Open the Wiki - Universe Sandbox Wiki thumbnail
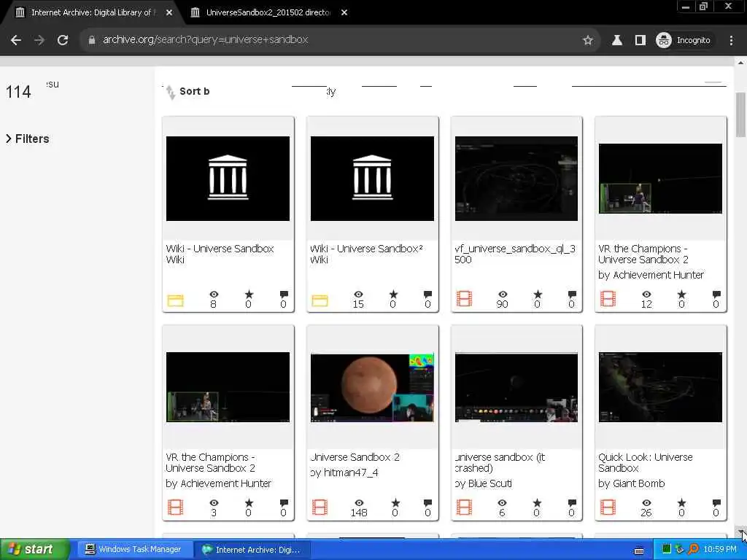Viewport: 747px width, 560px height. click(x=228, y=179)
